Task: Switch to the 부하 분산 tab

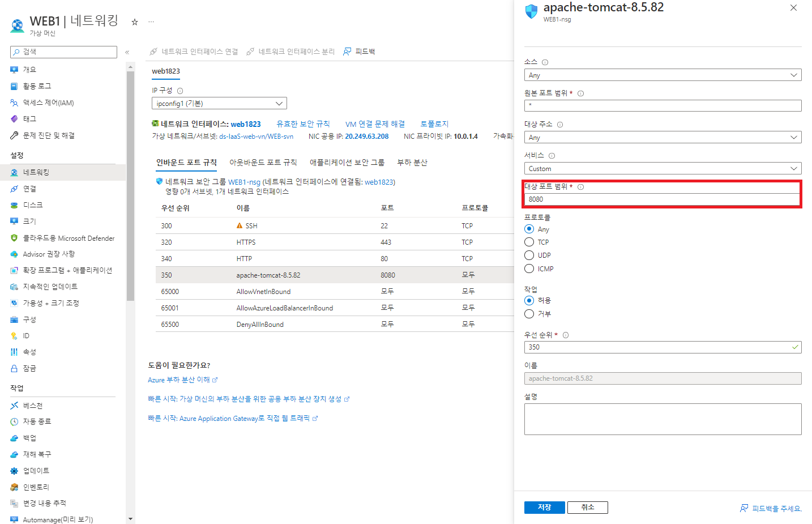Action: [412, 163]
